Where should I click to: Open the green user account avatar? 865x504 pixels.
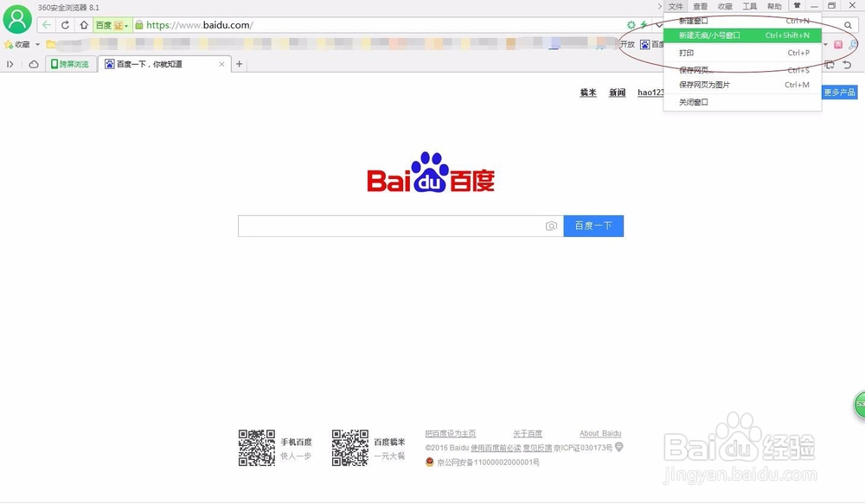point(16,19)
